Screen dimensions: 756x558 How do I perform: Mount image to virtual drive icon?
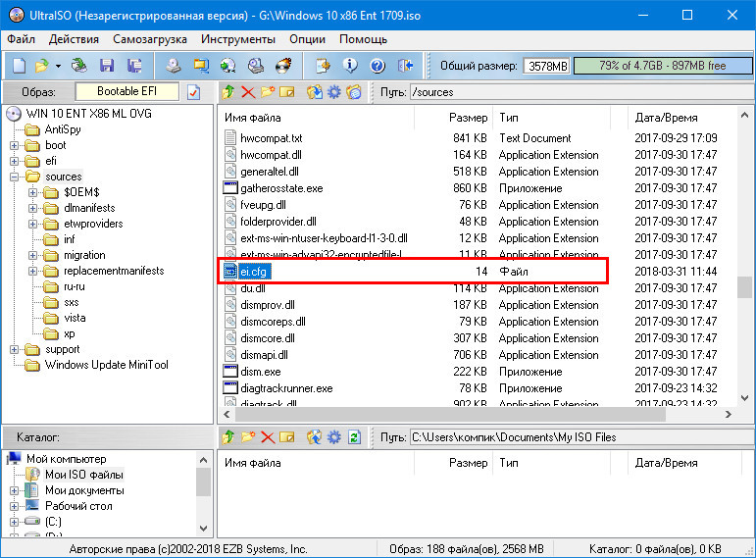pos(256,66)
